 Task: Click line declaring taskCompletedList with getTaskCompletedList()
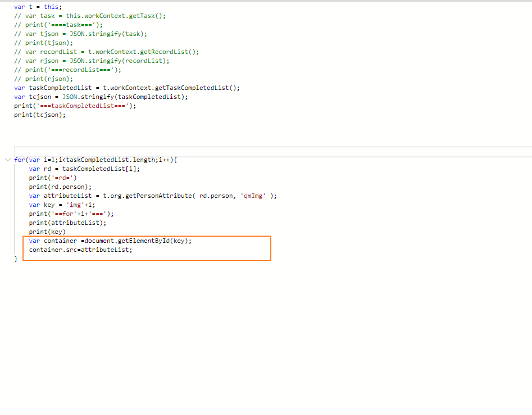tap(127, 88)
